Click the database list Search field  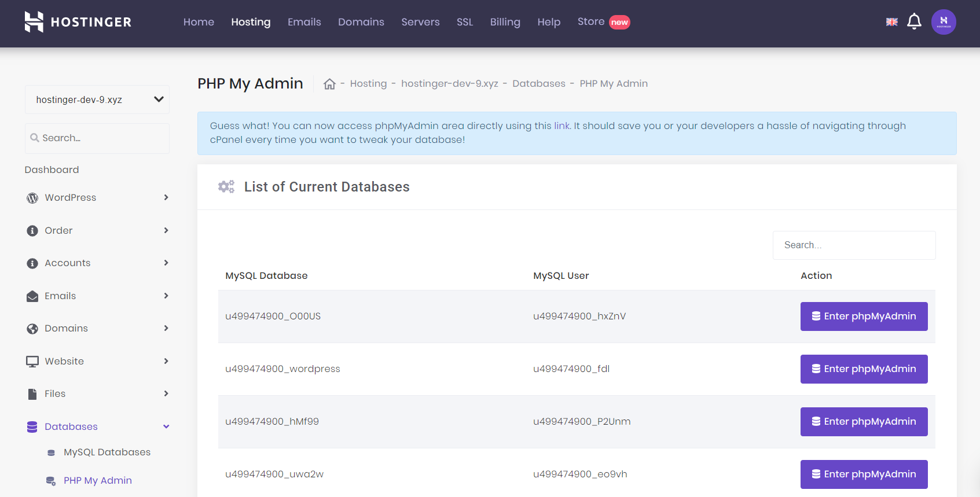pyautogui.click(x=854, y=245)
